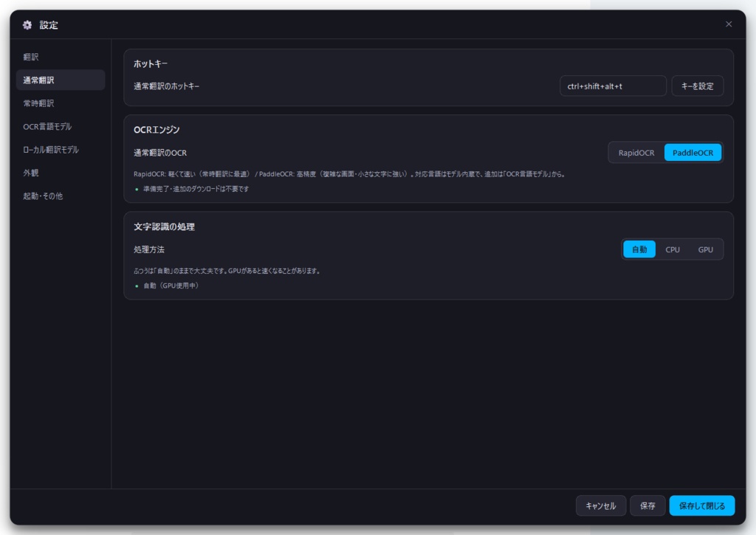Click the ふつうは「自動」hint text

pos(227,271)
